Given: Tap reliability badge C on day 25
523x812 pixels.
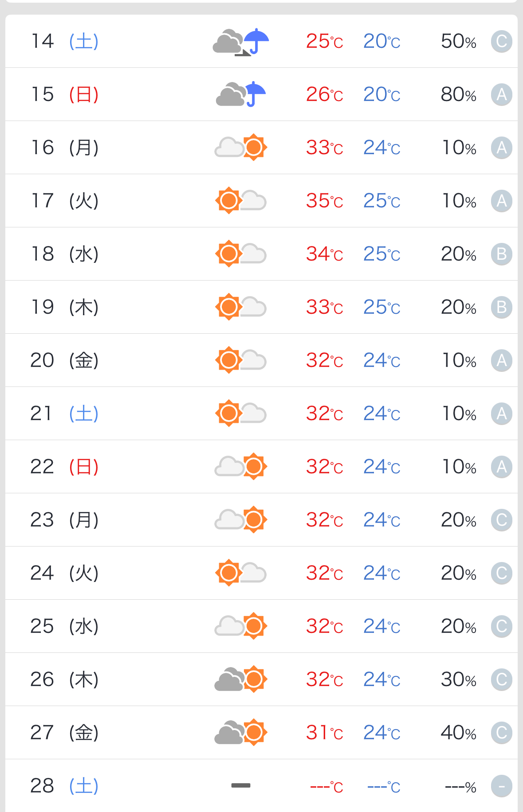Looking at the screenshot, I should [502, 626].
